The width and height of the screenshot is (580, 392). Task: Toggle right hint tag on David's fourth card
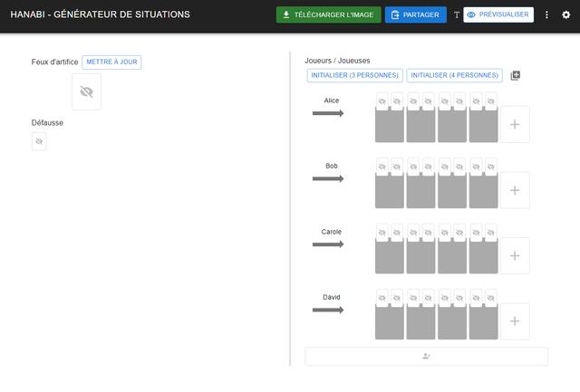tap(491, 298)
